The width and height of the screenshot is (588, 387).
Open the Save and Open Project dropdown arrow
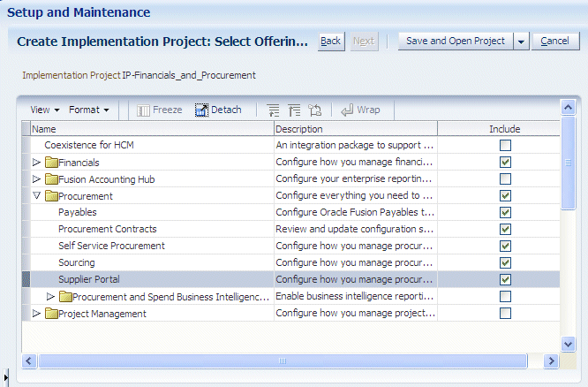click(x=521, y=42)
